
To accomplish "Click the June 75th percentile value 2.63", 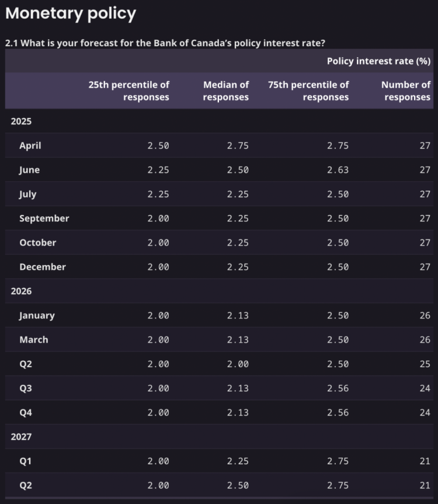I will point(338,170).
